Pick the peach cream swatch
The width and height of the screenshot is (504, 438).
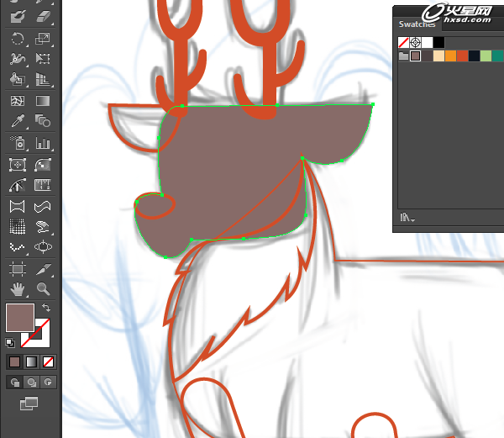click(x=438, y=56)
